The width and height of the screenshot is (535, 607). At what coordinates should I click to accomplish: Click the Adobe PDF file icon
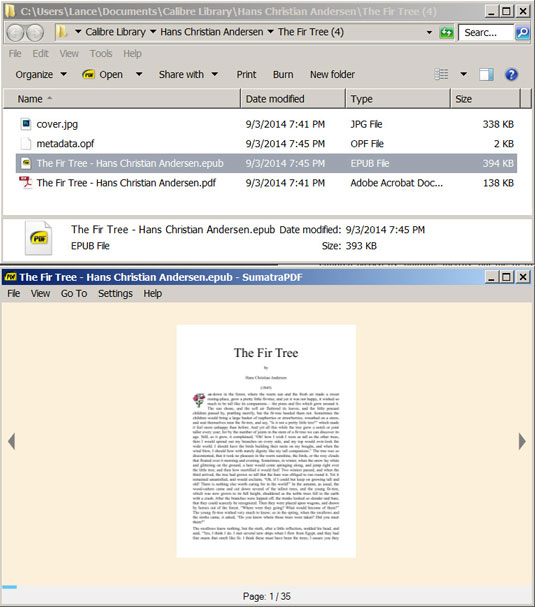pyautogui.click(x=26, y=182)
